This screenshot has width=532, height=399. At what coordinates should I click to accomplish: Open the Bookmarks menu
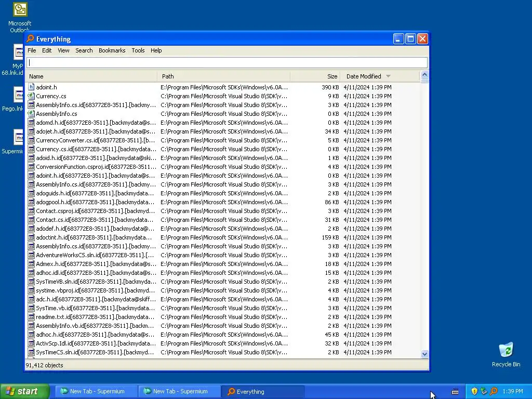coord(112,50)
